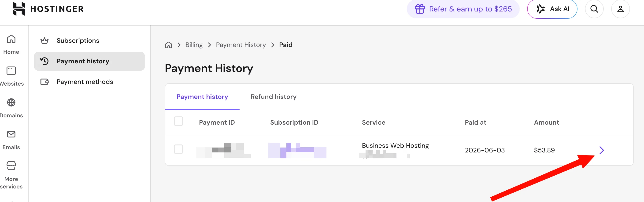Click the Amount column header

[546, 122]
